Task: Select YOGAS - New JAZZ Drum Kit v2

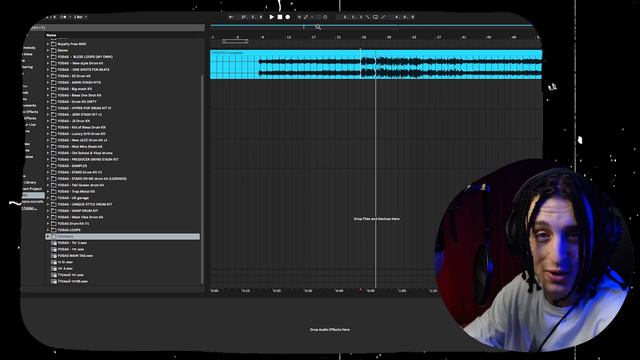Action: click(82, 140)
